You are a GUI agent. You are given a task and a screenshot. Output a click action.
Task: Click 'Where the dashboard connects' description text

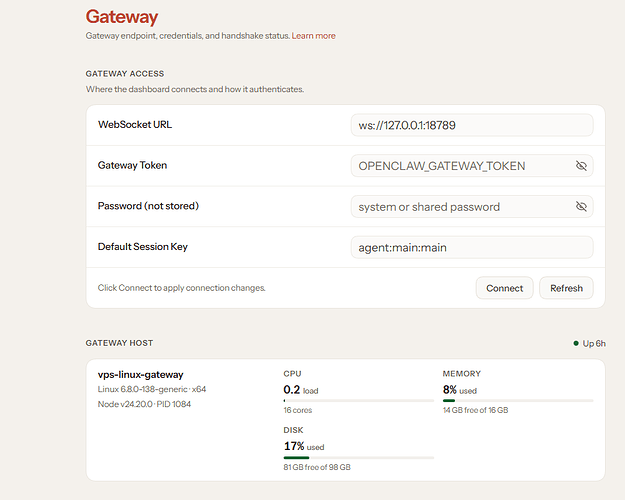pyautogui.click(x=195, y=89)
